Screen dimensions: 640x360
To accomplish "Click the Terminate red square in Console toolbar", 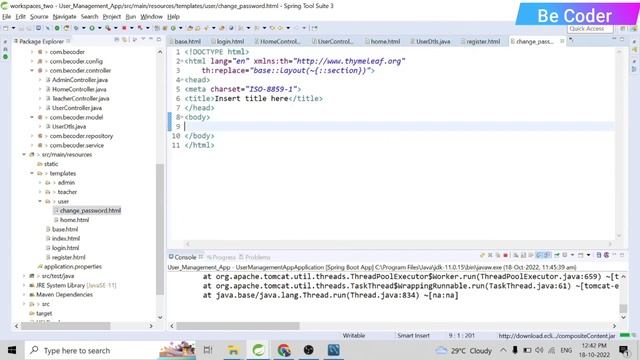I will point(505,255).
